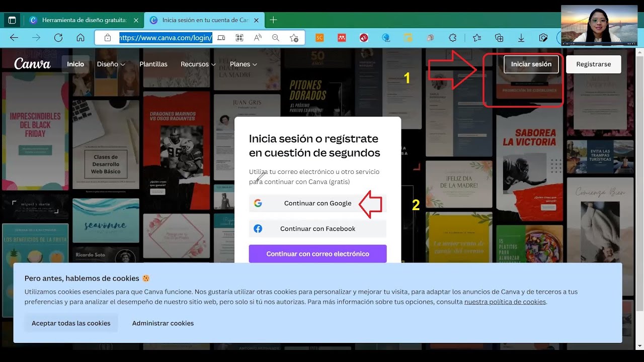The image size is (644, 362).
Task: Open the Plantillas menu item
Action: [x=153, y=64]
